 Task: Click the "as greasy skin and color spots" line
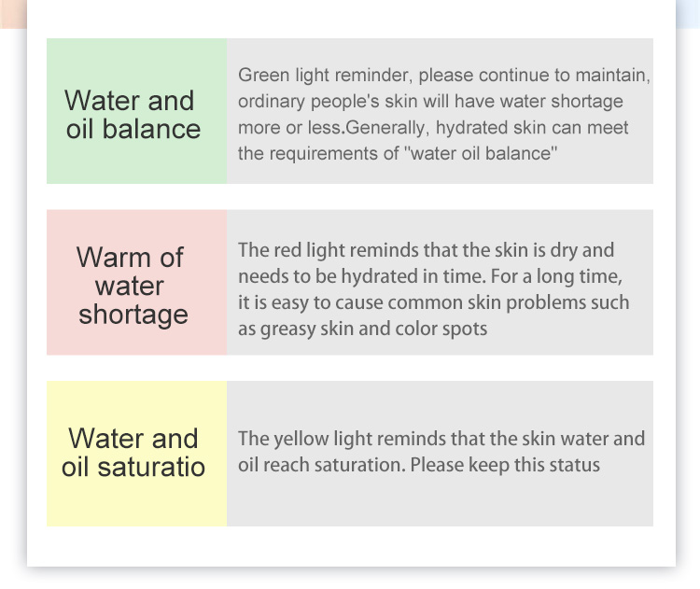point(363,329)
